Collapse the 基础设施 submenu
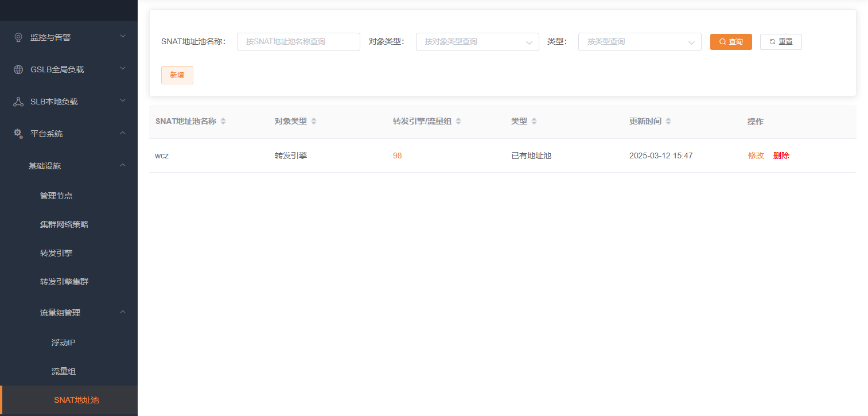Viewport: 868px width, 416px height. point(122,166)
